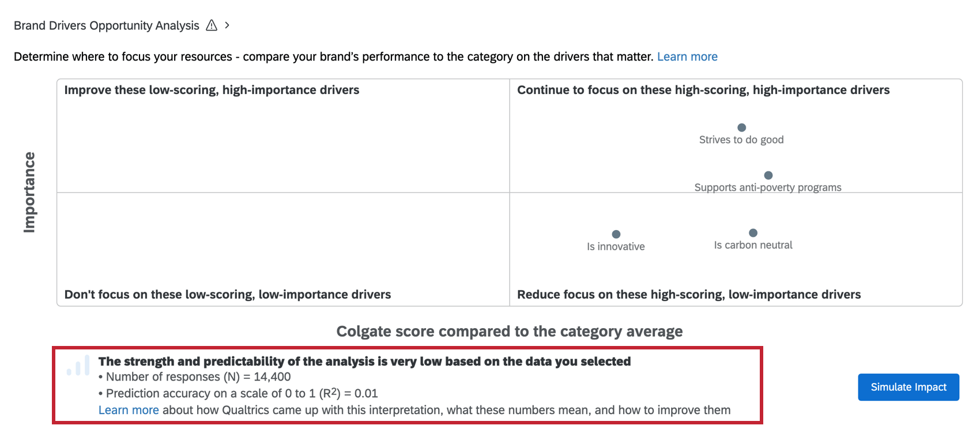The width and height of the screenshot is (980, 429).
Task: Click the Colgate score axis label
Action: (510, 332)
